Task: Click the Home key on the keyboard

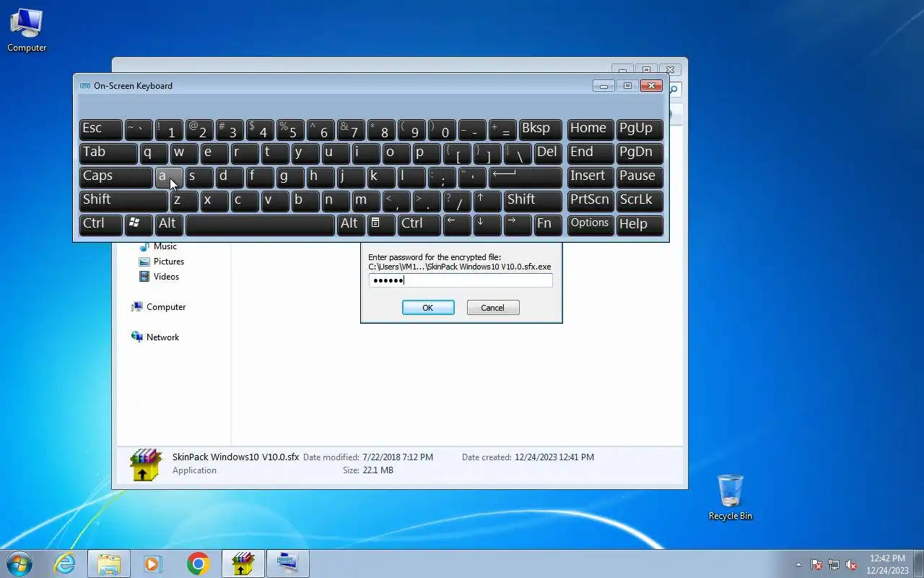Action: pyautogui.click(x=590, y=129)
